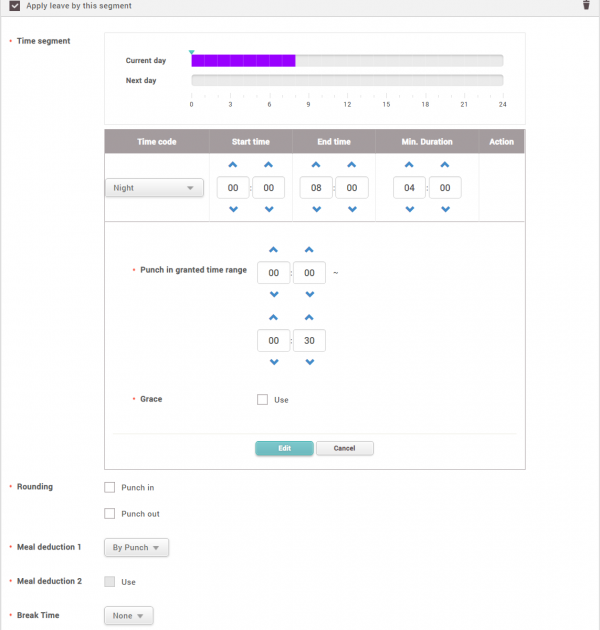Decrease punch in range end minutes

[309, 362]
